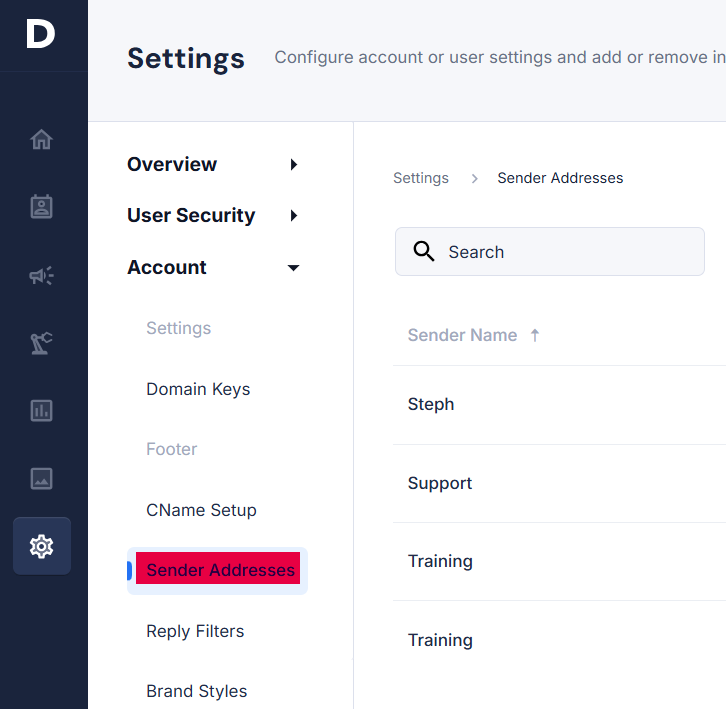Open Brand Styles menu item

tap(196, 691)
